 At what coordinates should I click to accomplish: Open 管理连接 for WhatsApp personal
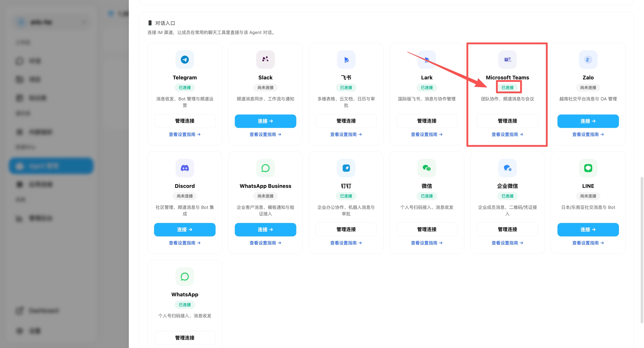[x=185, y=338]
